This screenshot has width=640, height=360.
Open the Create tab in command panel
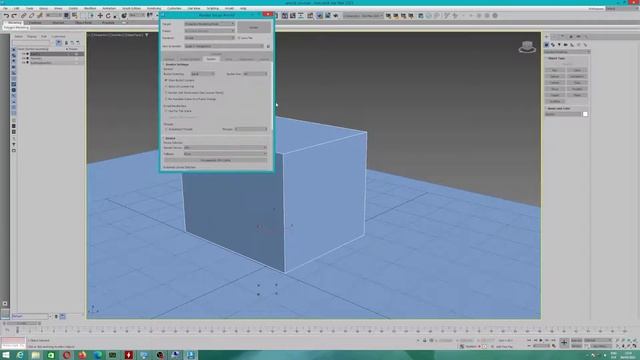(547, 36)
